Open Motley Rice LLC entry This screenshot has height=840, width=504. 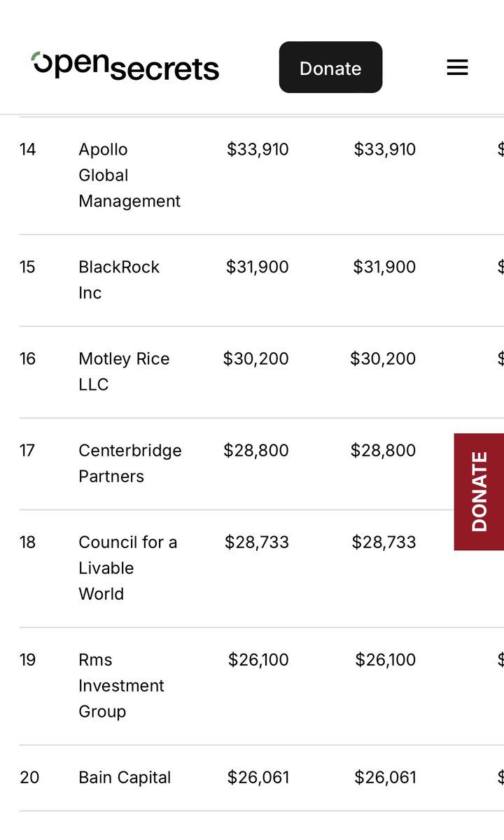[x=124, y=371]
